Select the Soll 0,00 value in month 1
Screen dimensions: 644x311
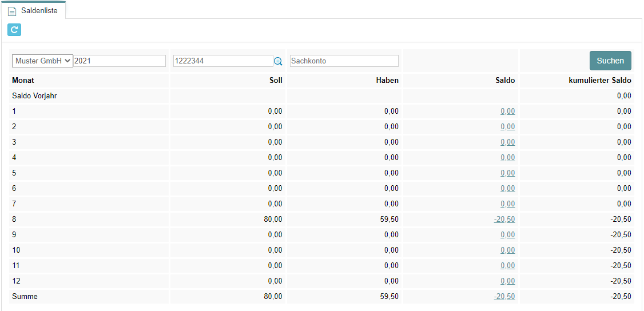[x=275, y=111]
